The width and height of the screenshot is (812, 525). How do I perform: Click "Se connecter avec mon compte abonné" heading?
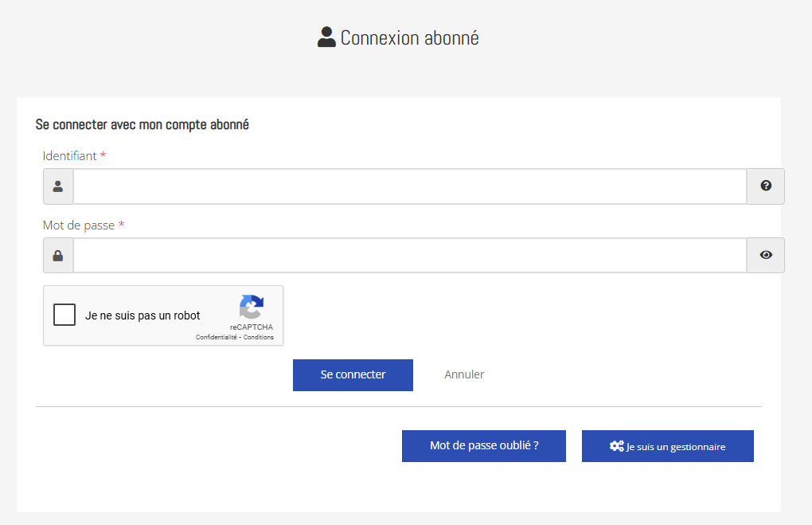(x=142, y=125)
